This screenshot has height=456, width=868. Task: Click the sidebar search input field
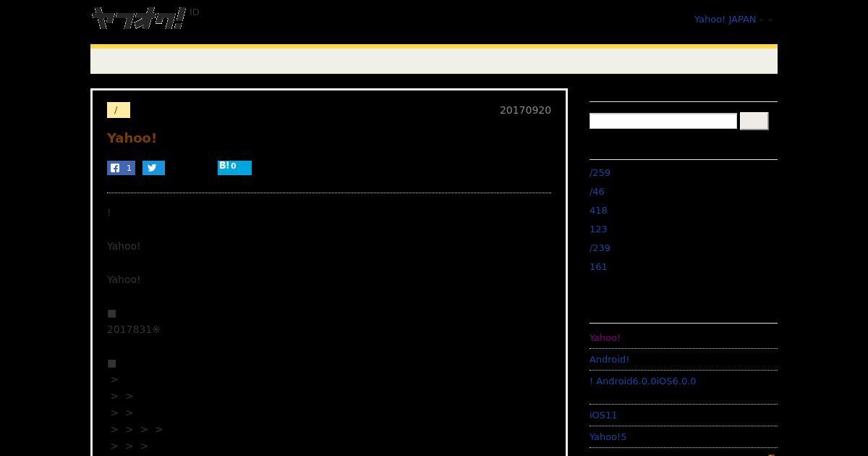click(x=663, y=121)
